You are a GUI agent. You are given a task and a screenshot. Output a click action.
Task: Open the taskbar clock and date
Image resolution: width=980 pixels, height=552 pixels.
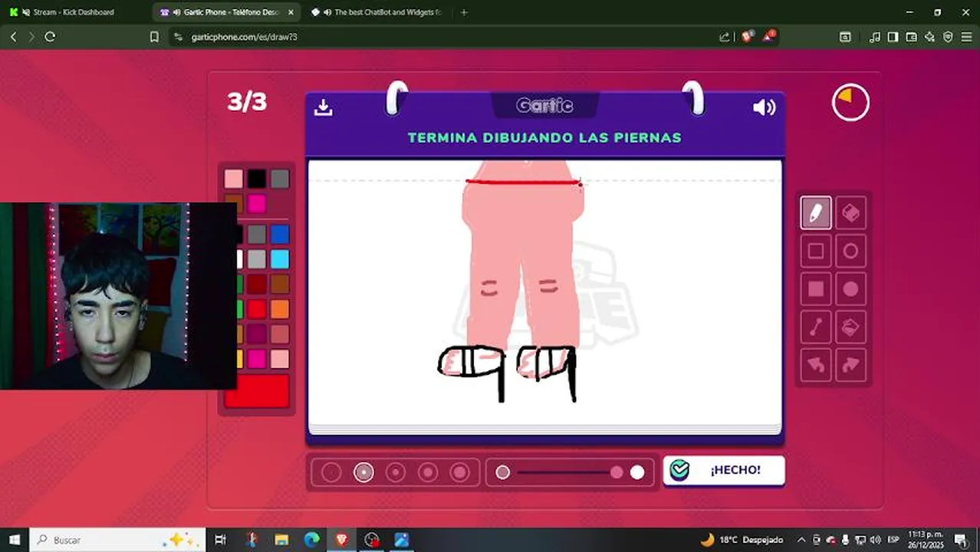pos(926,540)
